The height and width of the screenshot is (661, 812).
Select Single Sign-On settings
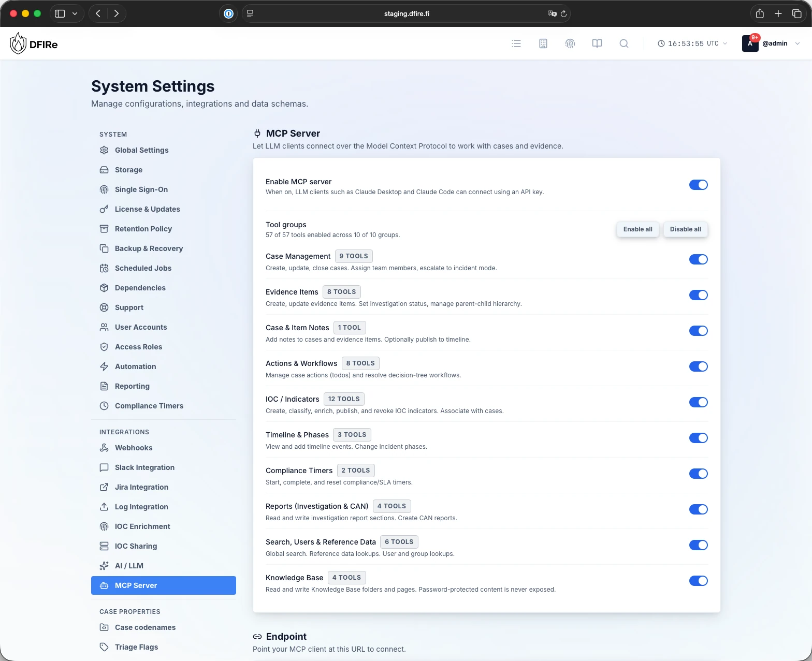pyautogui.click(x=164, y=189)
